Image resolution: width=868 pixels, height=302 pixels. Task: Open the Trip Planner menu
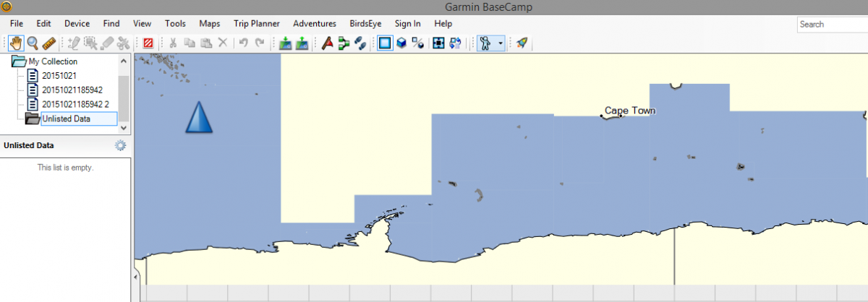[x=257, y=24]
